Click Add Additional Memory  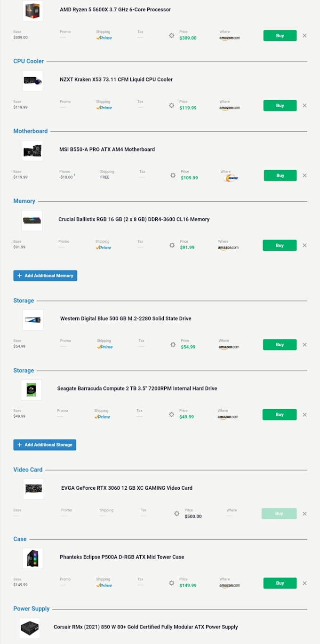pyautogui.click(x=45, y=276)
